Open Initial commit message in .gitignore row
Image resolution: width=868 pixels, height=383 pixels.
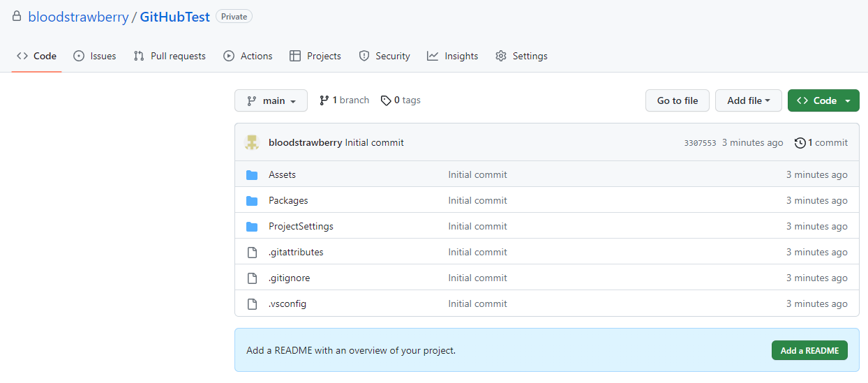[478, 278]
